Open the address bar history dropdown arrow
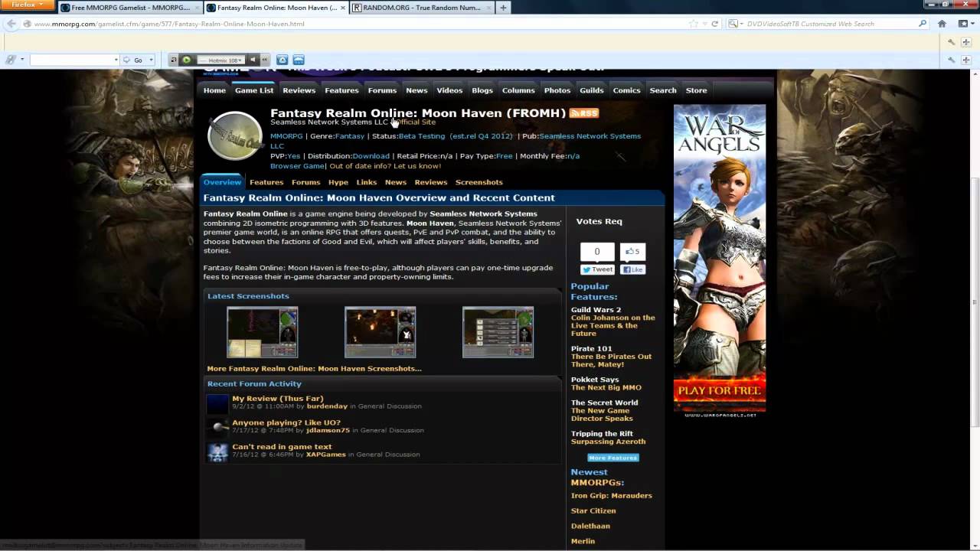The width and height of the screenshot is (980, 551). [704, 24]
